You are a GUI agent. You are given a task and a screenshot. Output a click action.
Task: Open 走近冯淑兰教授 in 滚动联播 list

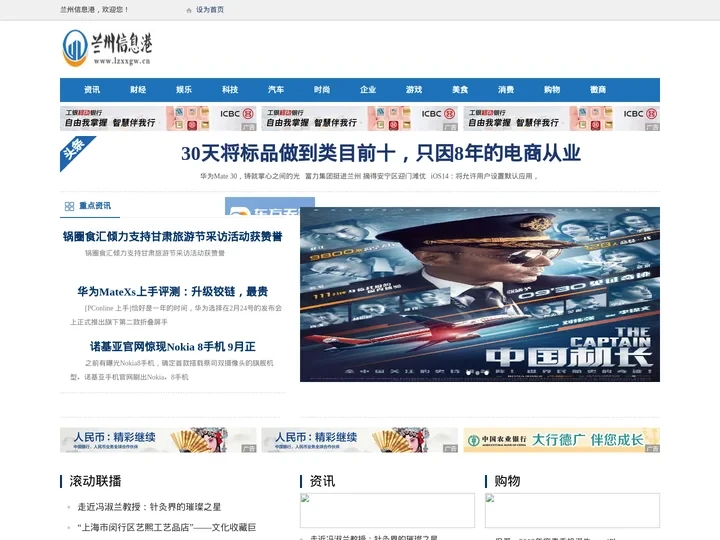click(x=149, y=507)
